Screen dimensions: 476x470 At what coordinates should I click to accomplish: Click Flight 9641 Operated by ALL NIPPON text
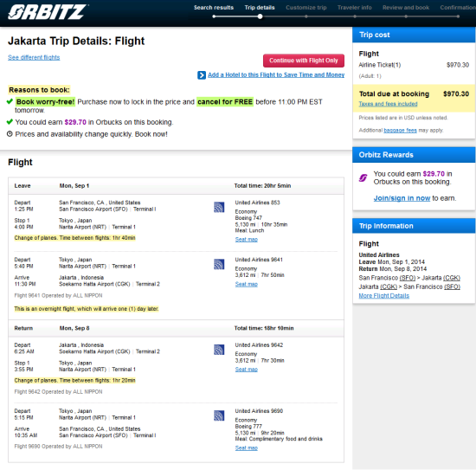pos(58,295)
